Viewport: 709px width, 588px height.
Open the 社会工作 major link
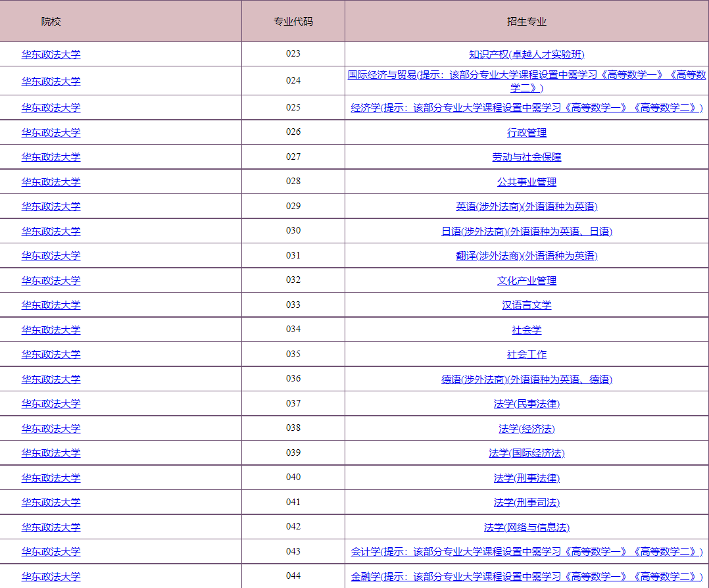[526, 354]
